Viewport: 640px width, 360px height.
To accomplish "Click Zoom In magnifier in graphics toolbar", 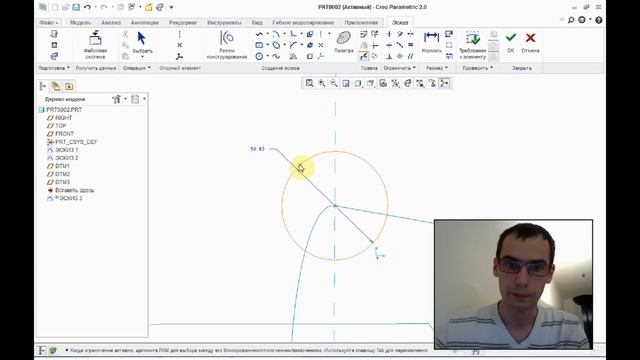I will (322, 83).
